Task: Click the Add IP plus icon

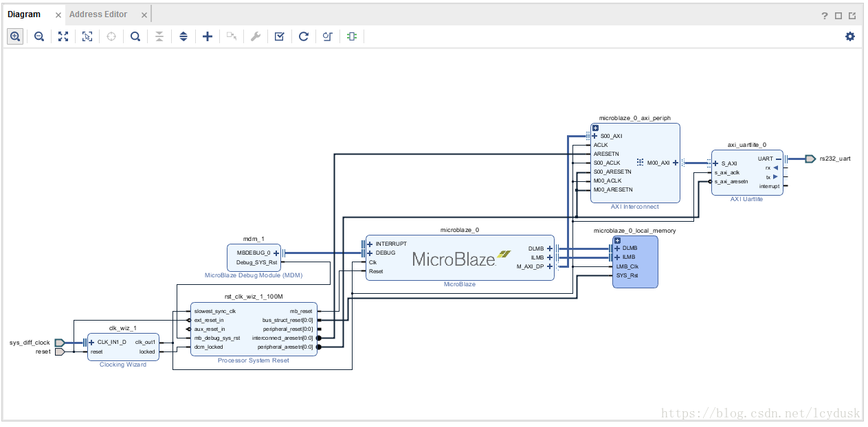Action: 208,36
